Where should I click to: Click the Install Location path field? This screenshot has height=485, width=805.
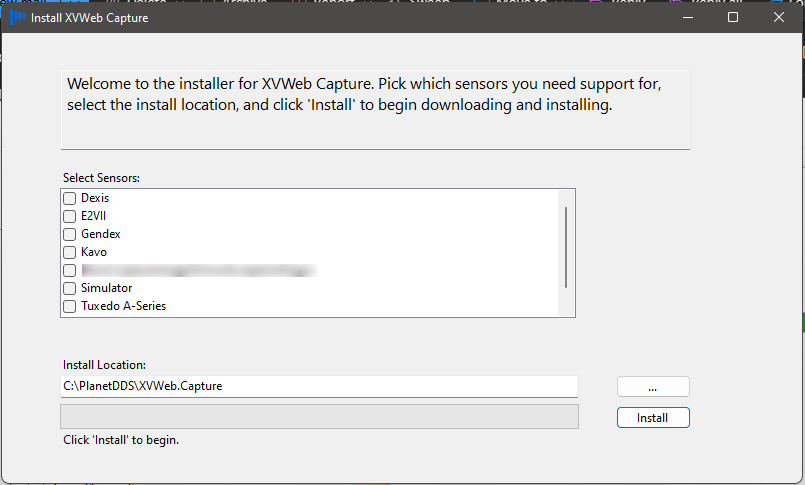point(319,386)
